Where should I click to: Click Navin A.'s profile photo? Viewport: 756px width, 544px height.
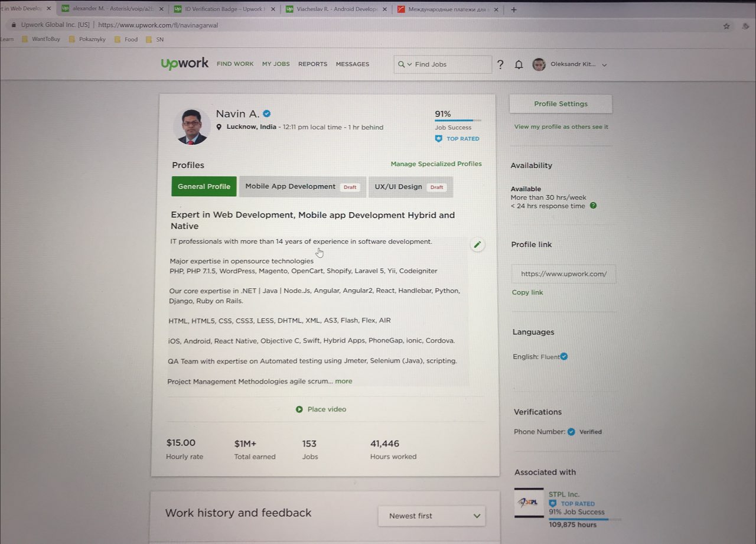click(x=192, y=126)
